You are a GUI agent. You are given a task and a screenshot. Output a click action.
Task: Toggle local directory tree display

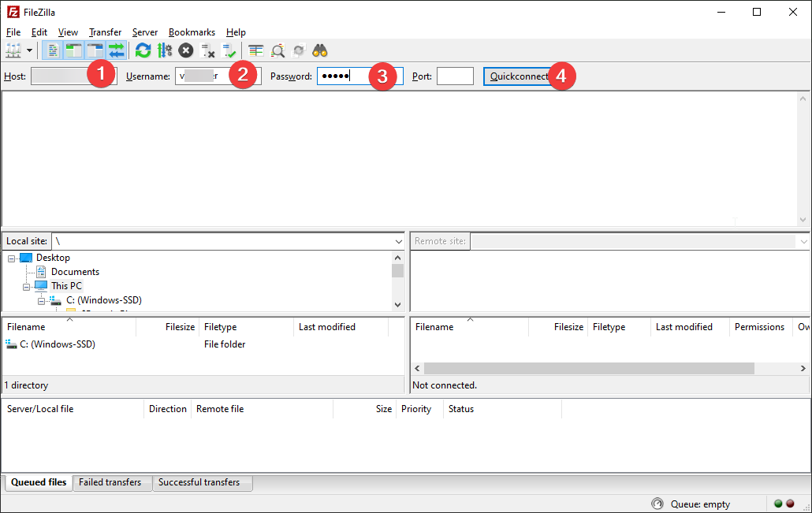(x=74, y=50)
